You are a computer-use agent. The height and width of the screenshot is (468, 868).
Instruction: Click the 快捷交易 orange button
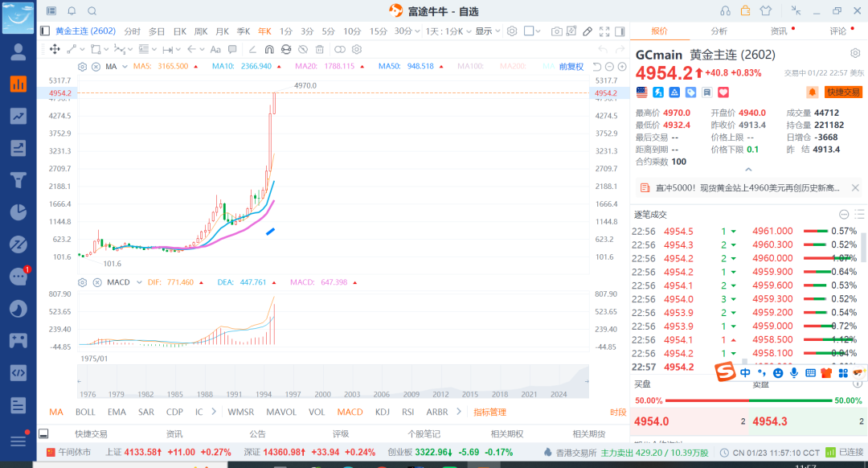pos(843,92)
